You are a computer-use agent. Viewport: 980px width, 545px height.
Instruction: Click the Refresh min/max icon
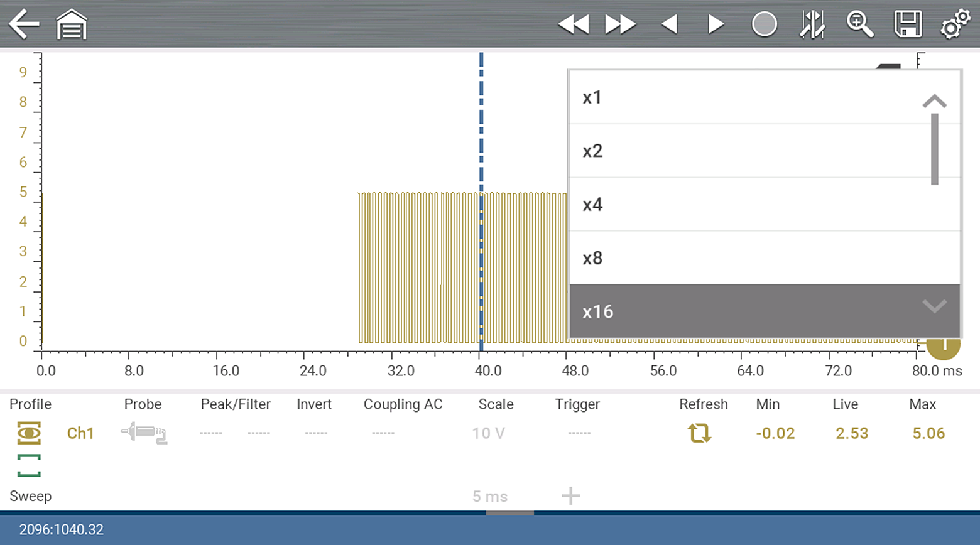(699, 433)
